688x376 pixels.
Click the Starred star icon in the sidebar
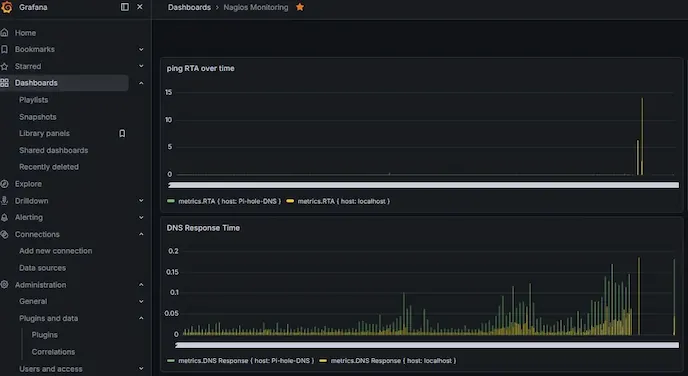[x=4, y=66]
